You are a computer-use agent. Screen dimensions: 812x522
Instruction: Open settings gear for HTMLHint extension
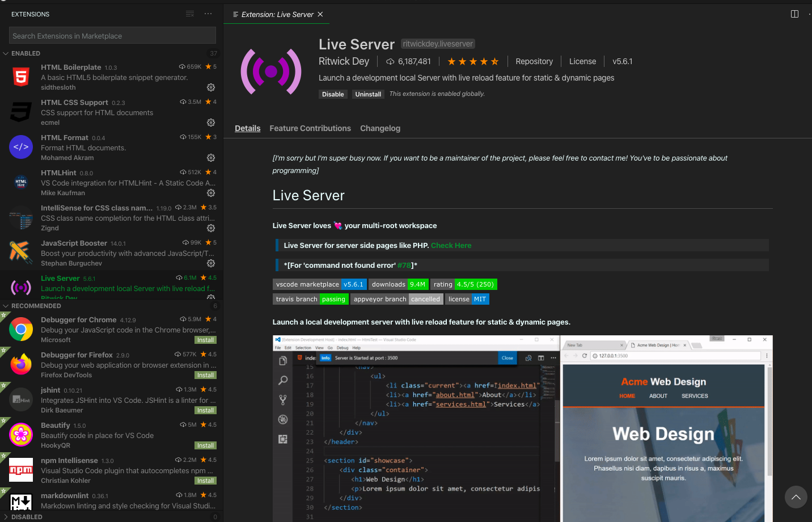coord(211,193)
